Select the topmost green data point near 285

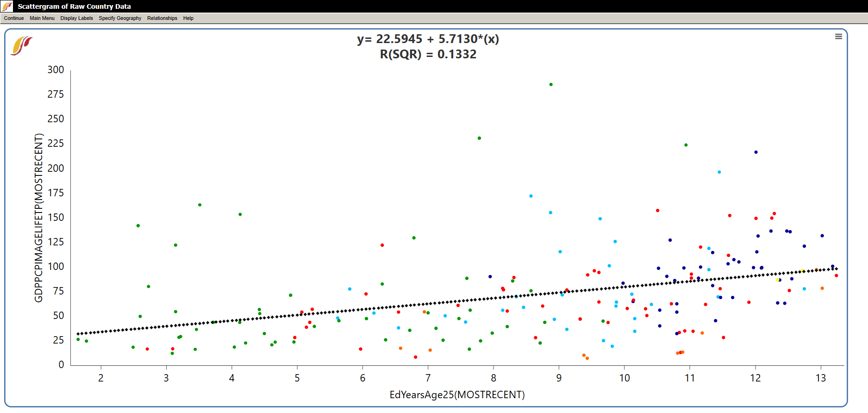tap(551, 85)
